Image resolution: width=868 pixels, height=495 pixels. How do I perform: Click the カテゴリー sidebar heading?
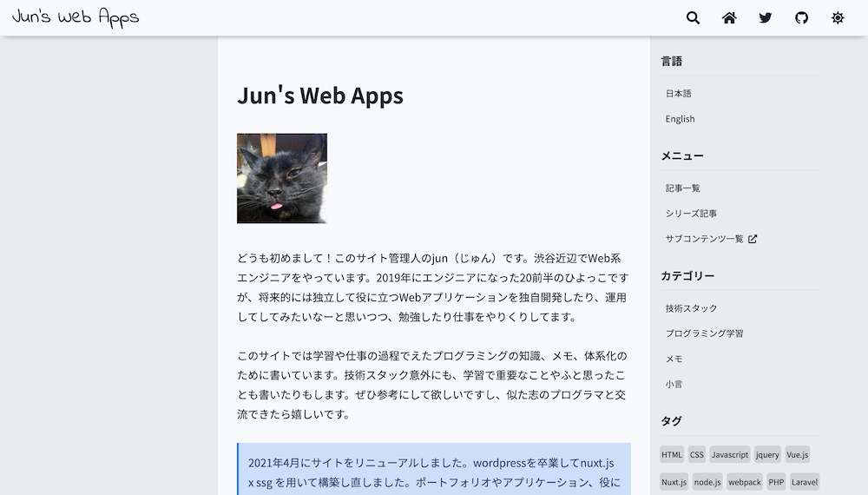pos(687,276)
